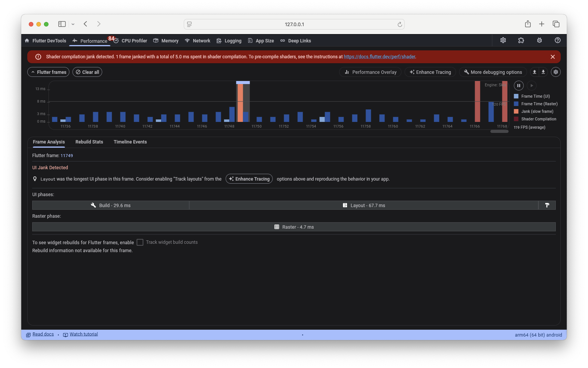Click the 119 FPS (average) text
Screen dimensions: 588x368
[530, 127]
